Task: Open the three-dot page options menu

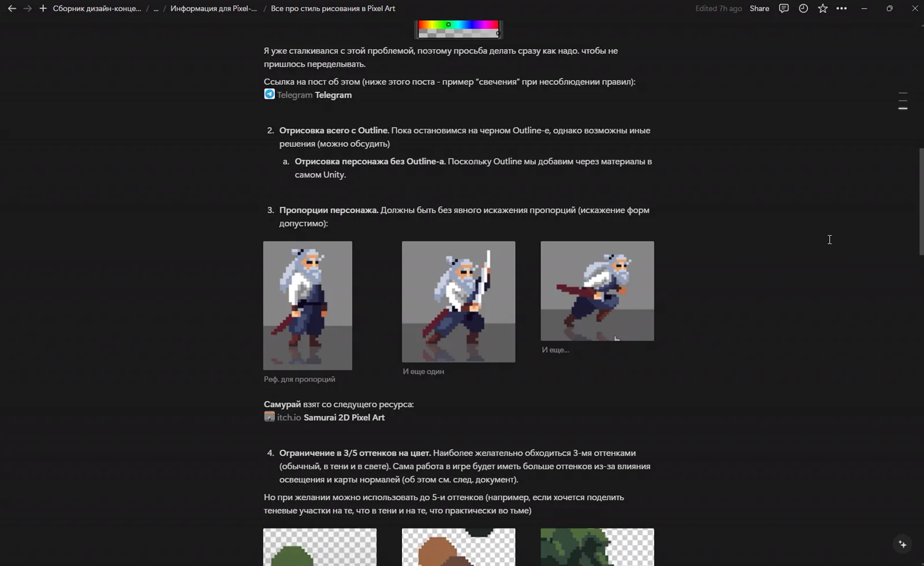Action: point(842,9)
